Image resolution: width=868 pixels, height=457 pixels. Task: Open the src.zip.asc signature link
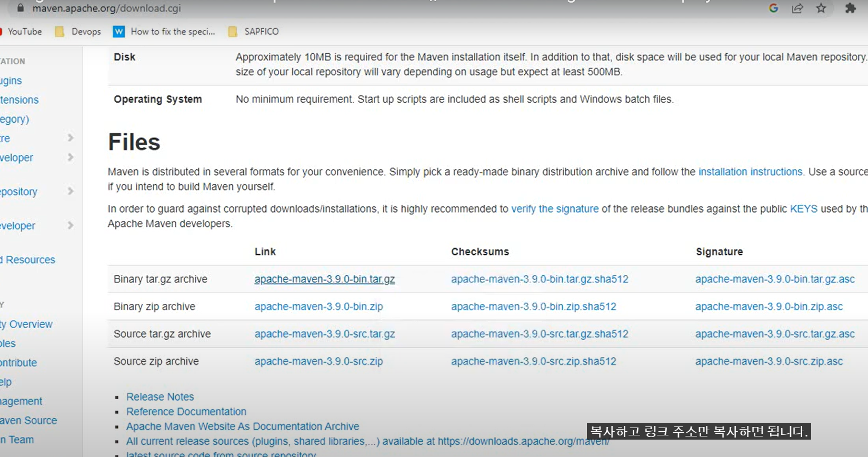(769, 361)
